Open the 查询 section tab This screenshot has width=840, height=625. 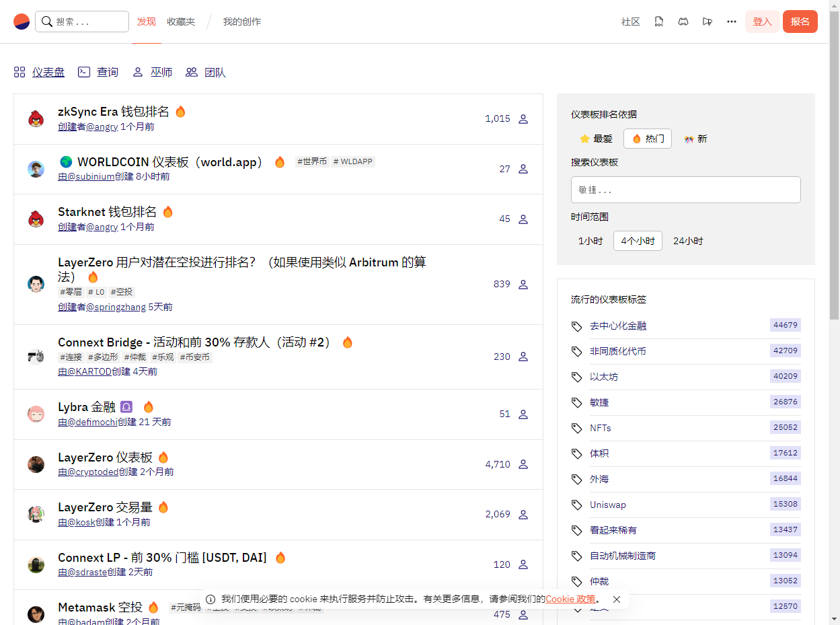coord(99,72)
